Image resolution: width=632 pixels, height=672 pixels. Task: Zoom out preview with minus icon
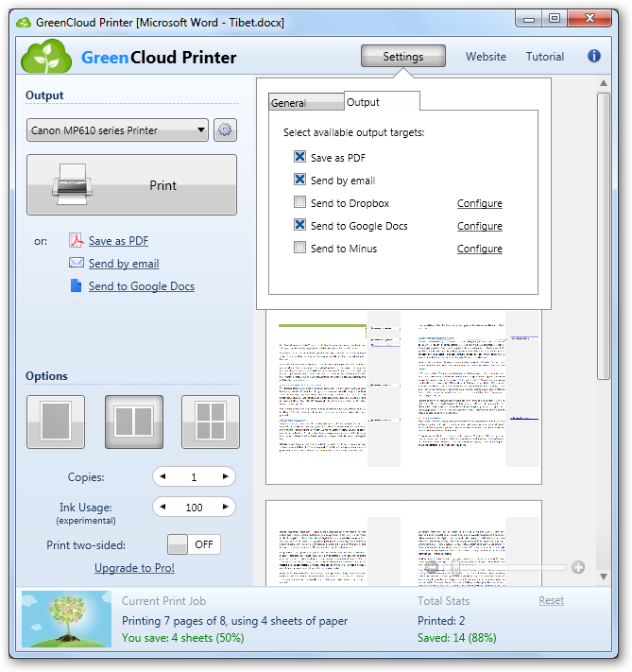[432, 567]
